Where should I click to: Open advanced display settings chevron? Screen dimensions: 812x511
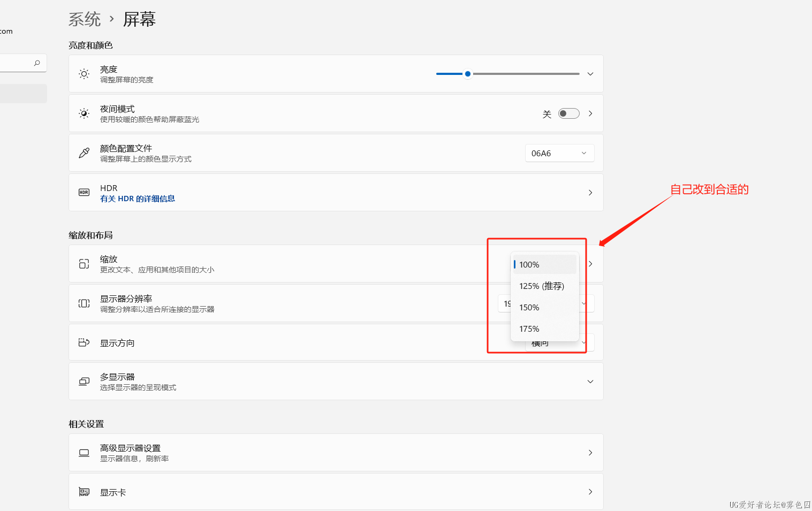(x=590, y=453)
